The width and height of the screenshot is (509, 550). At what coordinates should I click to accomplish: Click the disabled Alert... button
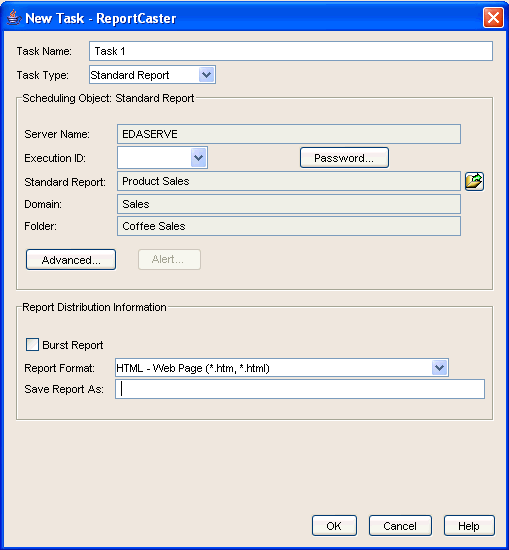[x=169, y=260]
